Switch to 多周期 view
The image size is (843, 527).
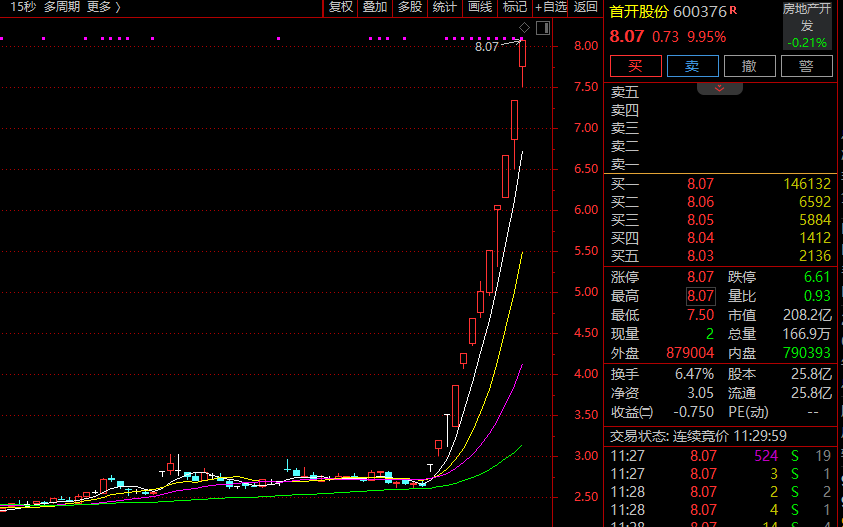pyautogui.click(x=62, y=8)
